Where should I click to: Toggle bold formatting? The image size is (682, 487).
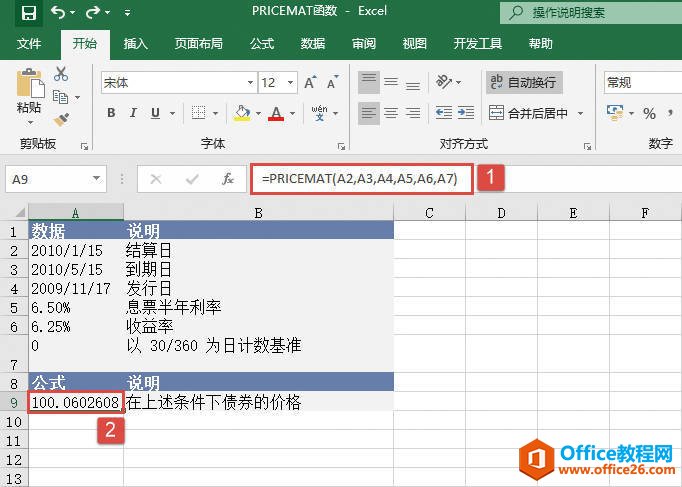pyautogui.click(x=111, y=113)
